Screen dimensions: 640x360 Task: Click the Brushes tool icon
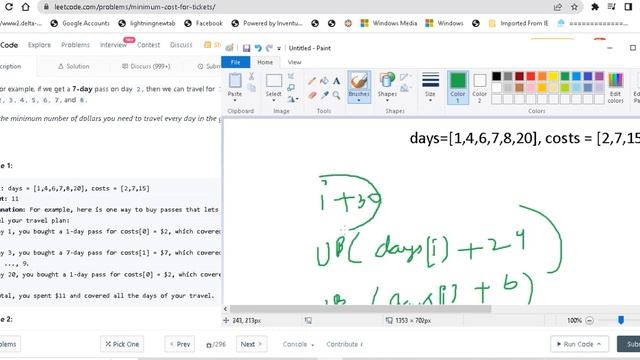tap(359, 80)
